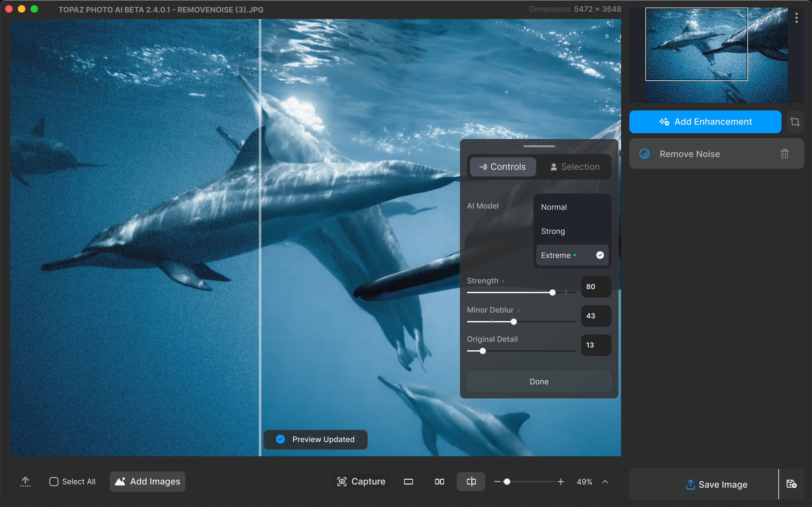Image resolution: width=812 pixels, height=507 pixels.
Task: Open the three-dot options menu
Action: point(796,17)
